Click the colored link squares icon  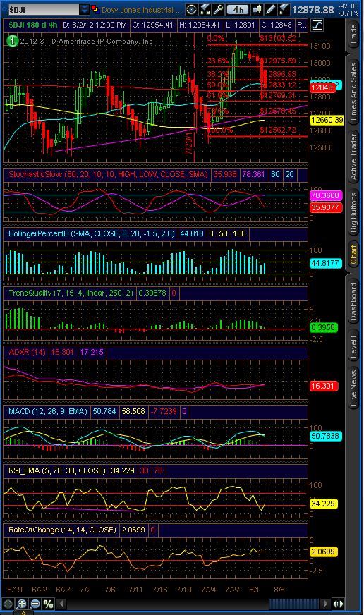pyautogui.click(x=95, y=9)
